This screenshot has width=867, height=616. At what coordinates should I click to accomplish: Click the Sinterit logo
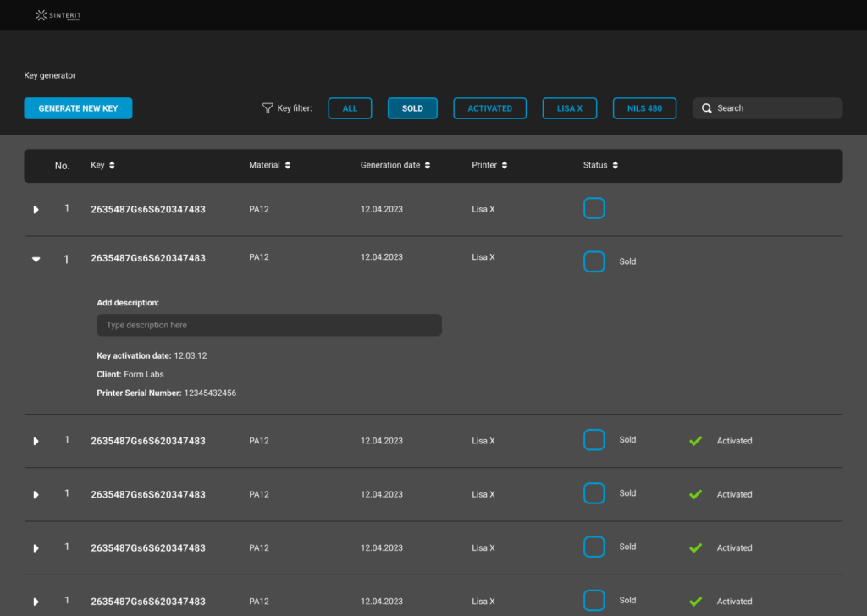click(x=58, y=15)
